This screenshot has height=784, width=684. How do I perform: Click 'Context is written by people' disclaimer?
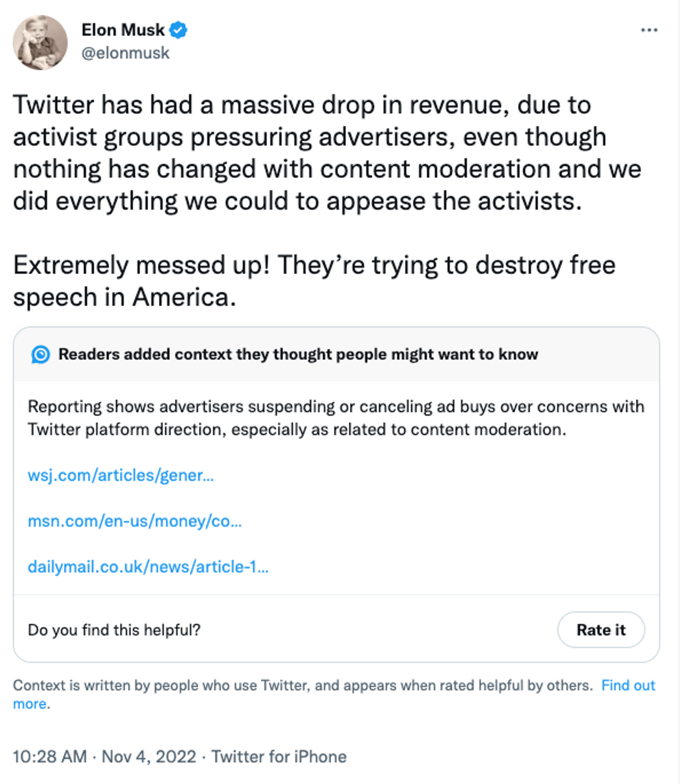303,685
